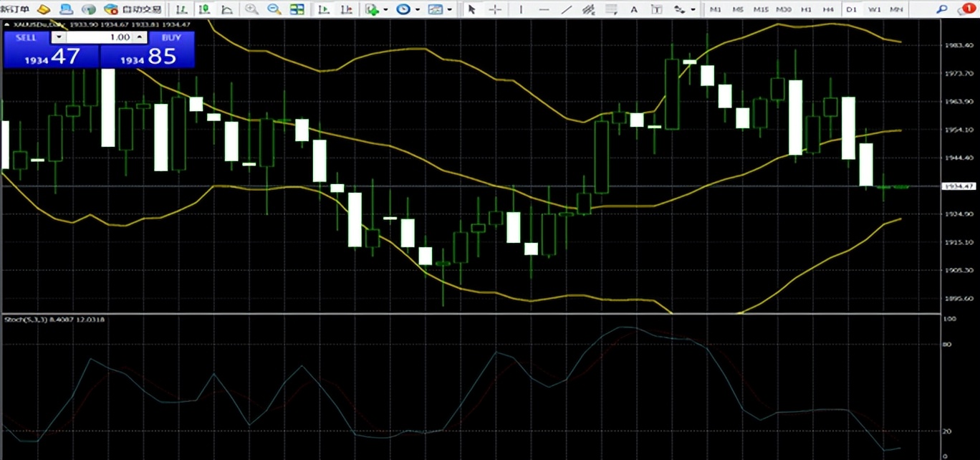Click the lot volume input field
The height and width of the screenshot is (460, 980).
pos(99,37)
